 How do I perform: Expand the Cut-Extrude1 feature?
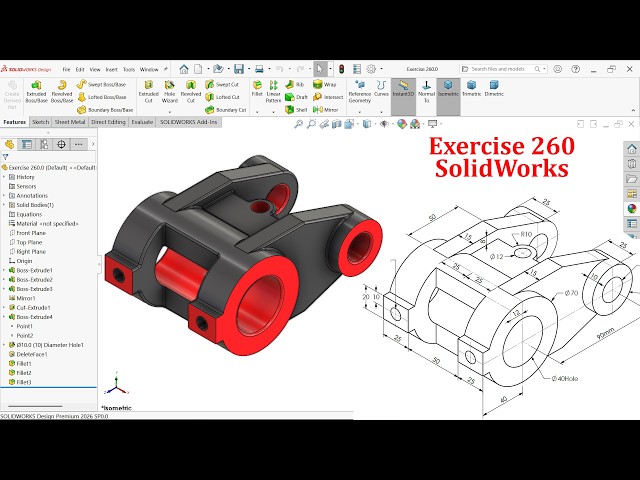[x=4, y=307]
